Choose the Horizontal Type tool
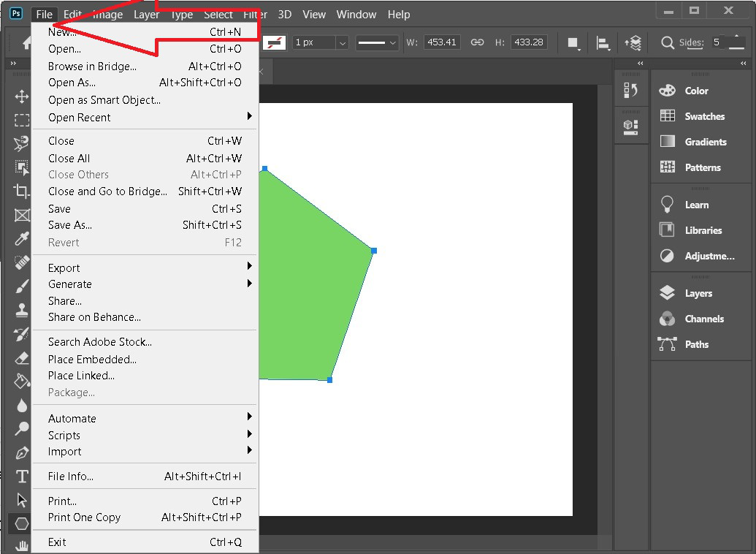The image size is (756, 554). 22,477
